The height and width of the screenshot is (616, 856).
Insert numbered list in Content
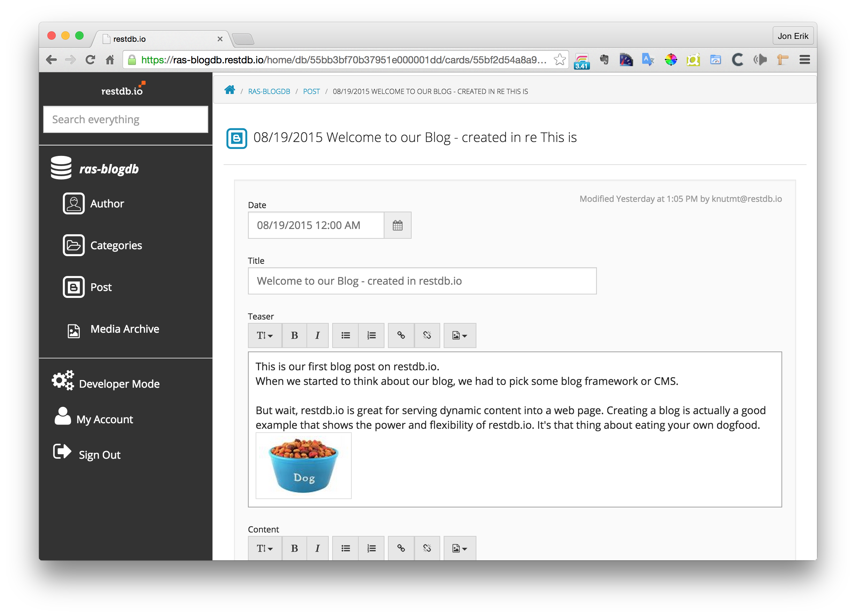click(x=371, y=548)
